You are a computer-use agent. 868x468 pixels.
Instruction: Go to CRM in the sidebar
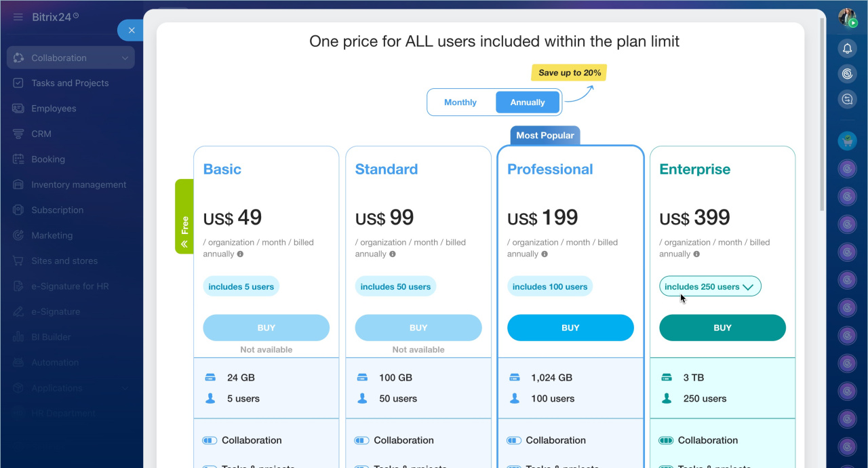41,134
